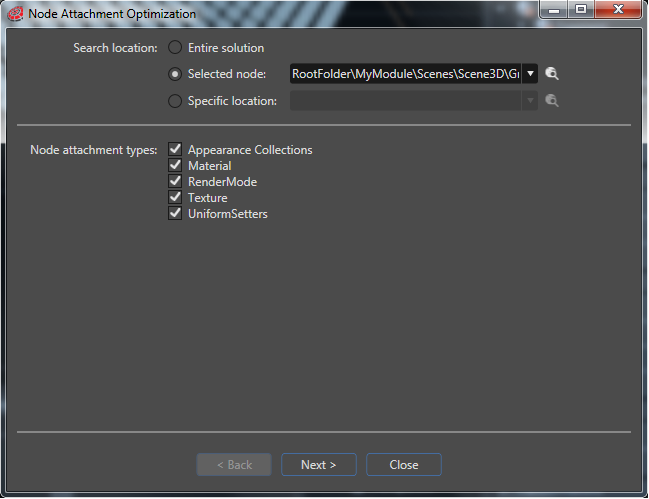The height and width of the screenshot is (499, 649).
Task: Toggle the Material checkbox
Action: click(175, 165)
